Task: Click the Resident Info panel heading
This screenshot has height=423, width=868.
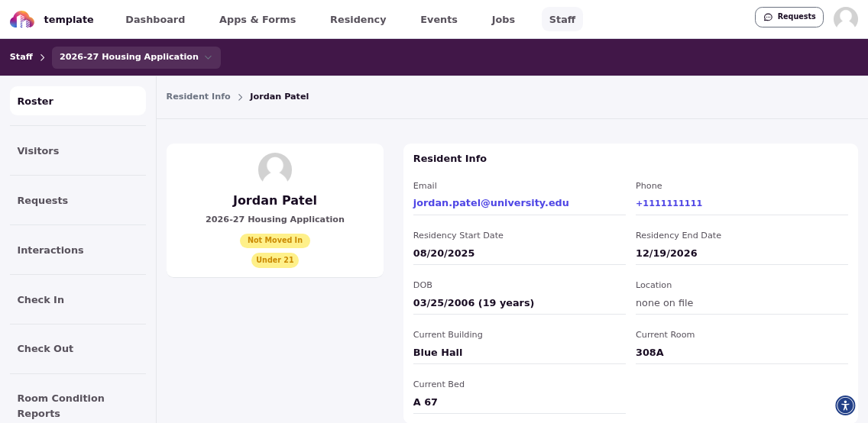Action: tap(450, 159)
